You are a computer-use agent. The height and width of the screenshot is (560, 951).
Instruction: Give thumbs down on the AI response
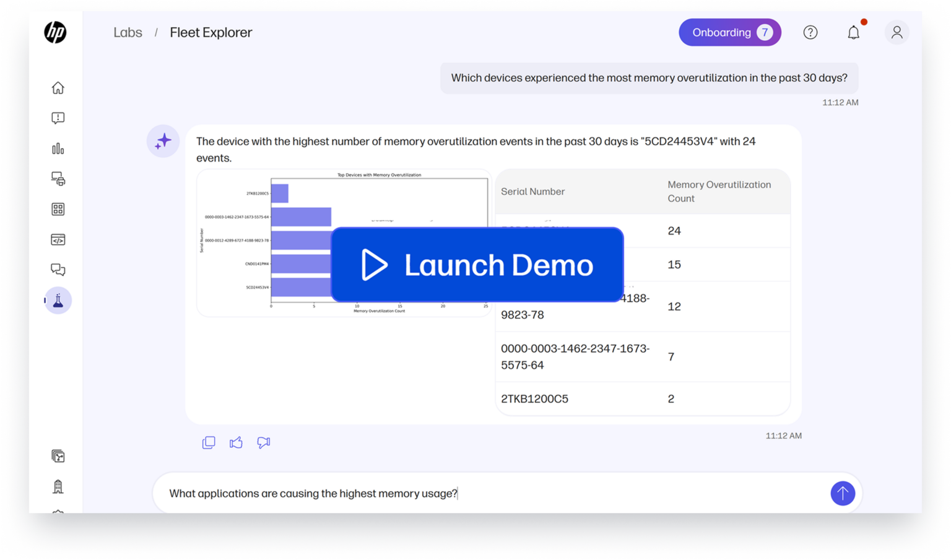[x=263, y=442]
